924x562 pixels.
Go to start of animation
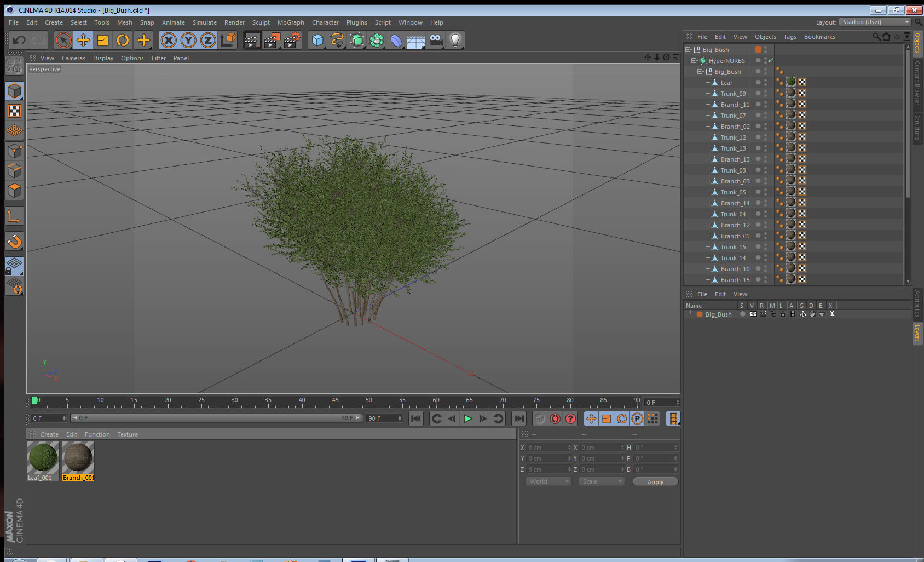click(416, 418)
